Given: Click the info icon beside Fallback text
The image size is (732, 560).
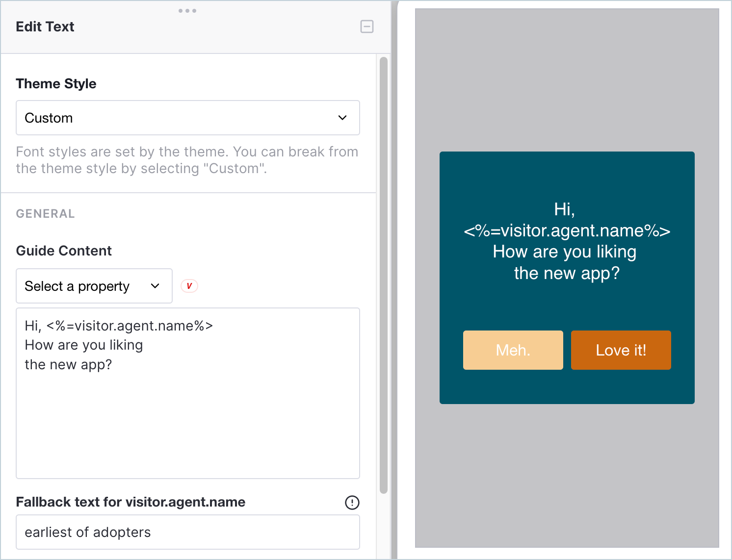Looking at the screenshot, I should click(352, 502).
